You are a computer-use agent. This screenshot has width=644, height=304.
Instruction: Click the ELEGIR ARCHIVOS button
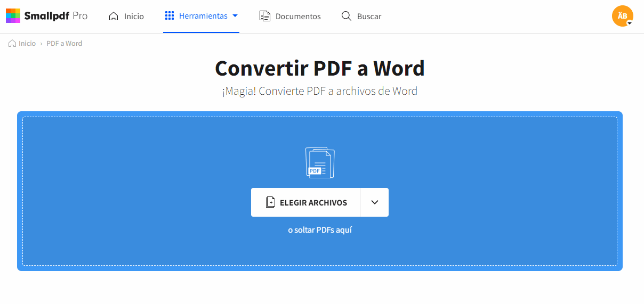click(x=305, y=202)
